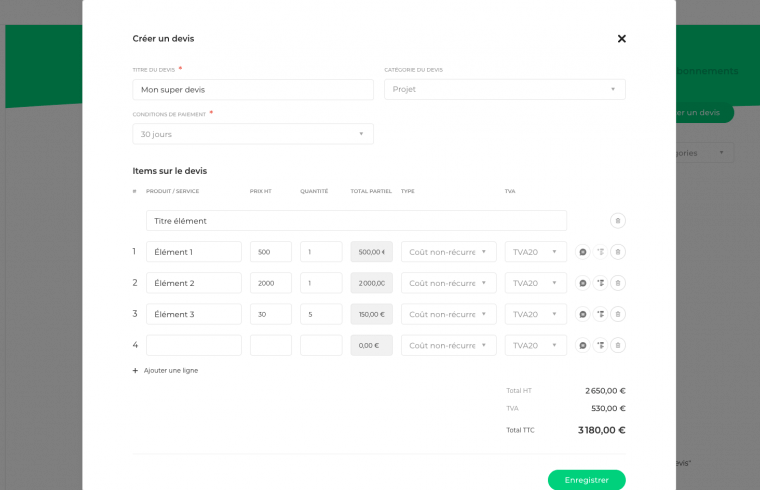The height and width of the screenshot is (490, 760).
Task: Click the Quantité field for Élément 1
Action: pos(321,252)
